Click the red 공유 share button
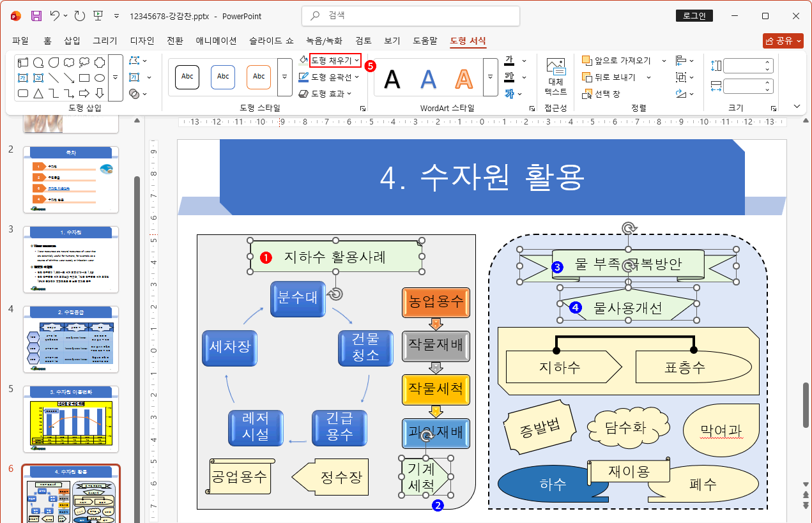812x523 pixels. [x=782, y=40]
